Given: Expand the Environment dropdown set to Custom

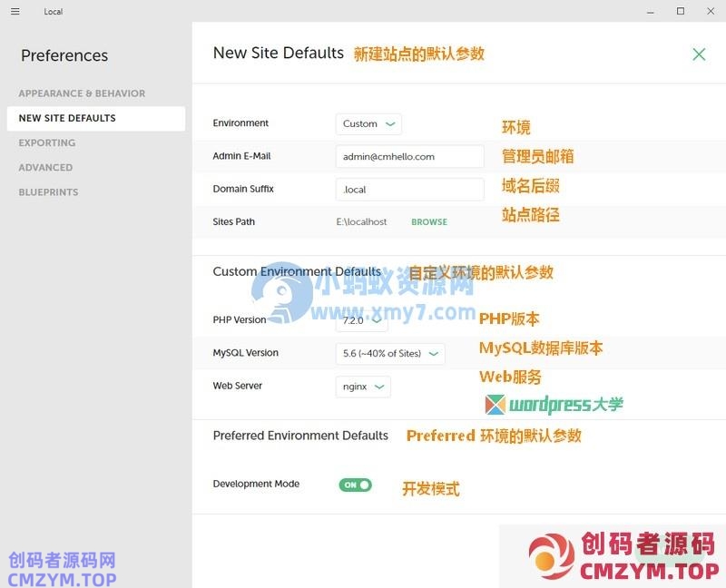Looking at the screenshot, I should (368, 123).
